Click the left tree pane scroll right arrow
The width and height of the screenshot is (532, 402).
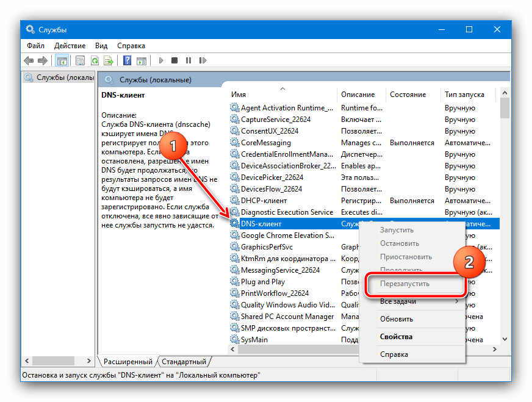(88, 361)
